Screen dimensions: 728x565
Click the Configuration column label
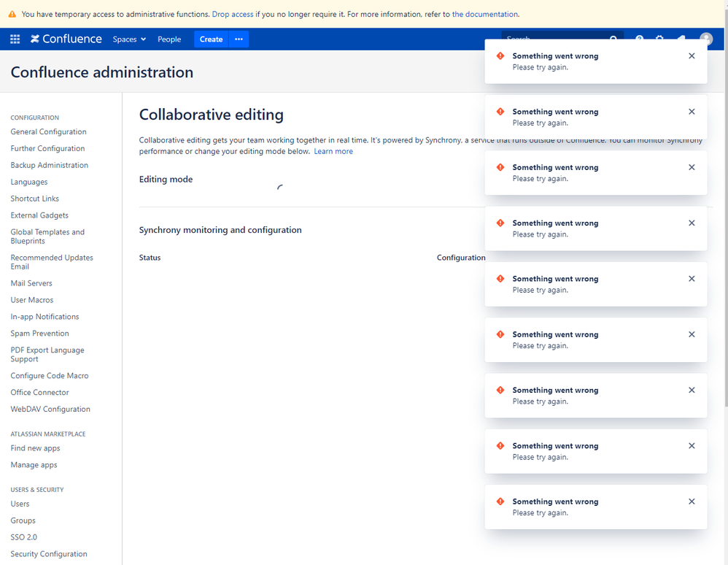click(461, 258)
